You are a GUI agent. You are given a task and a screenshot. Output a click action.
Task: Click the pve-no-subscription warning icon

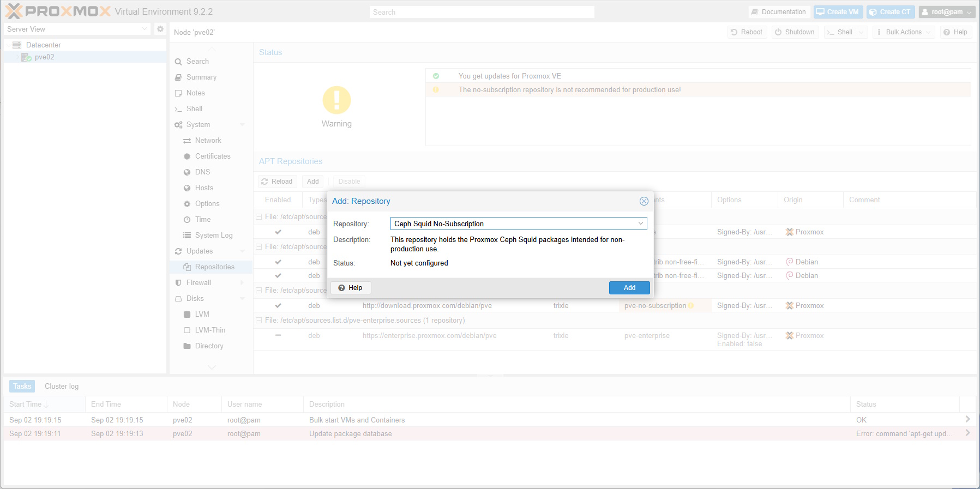[691, 306]
